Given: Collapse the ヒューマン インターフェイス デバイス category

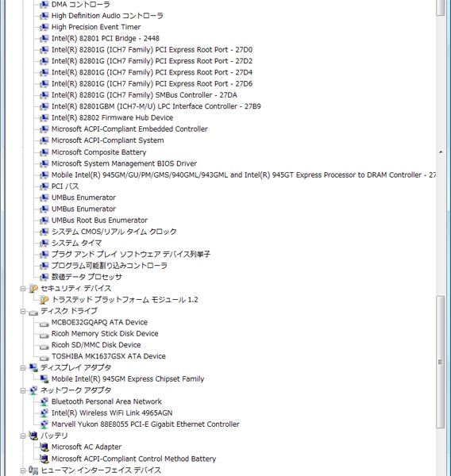Looking at the screenshot, I should [23, 470].
